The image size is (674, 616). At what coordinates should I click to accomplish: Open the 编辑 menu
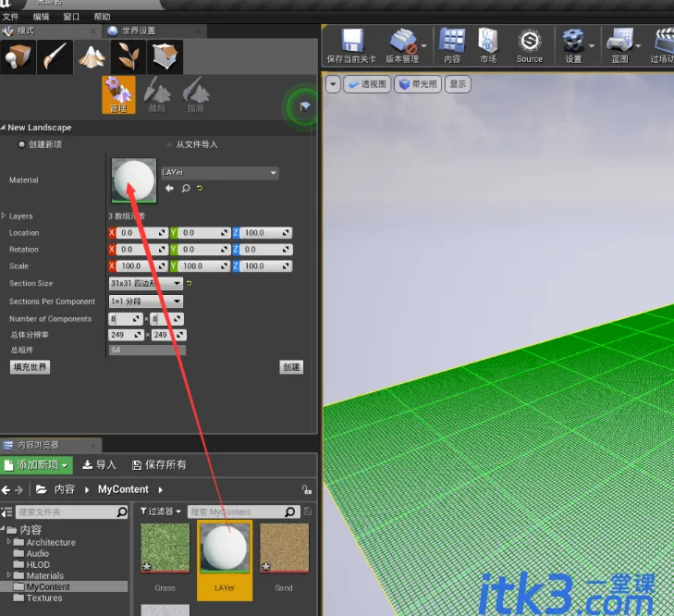coord(41,17)
